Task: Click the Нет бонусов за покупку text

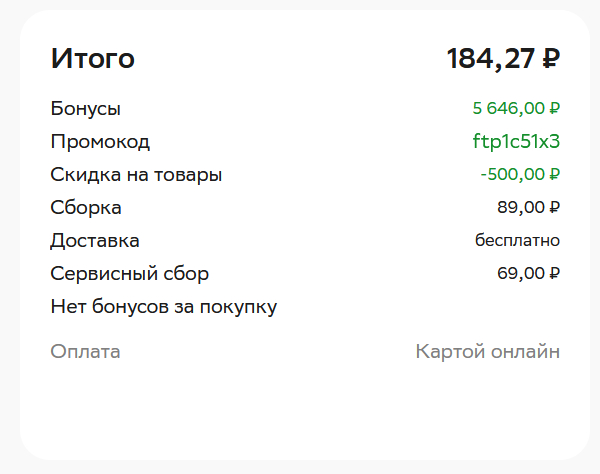Action: (x=163, y=306)
